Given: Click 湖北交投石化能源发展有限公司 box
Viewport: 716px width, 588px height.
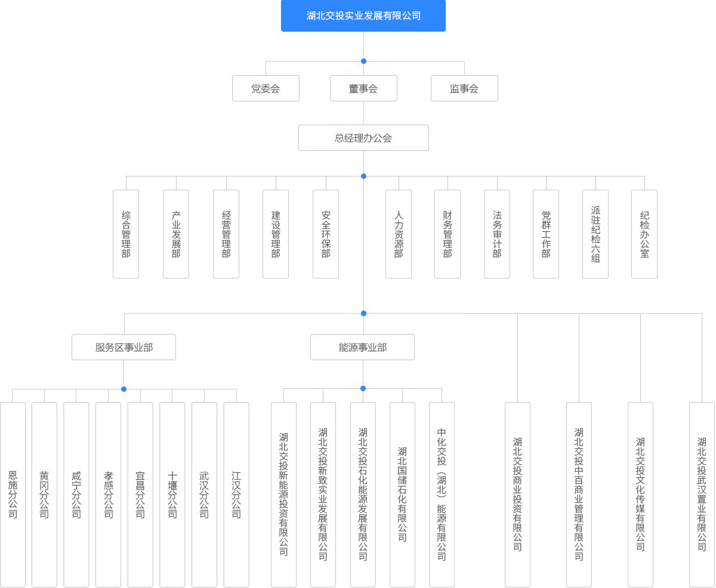Looking at the screenshot, I should click(x=363, y=495).
